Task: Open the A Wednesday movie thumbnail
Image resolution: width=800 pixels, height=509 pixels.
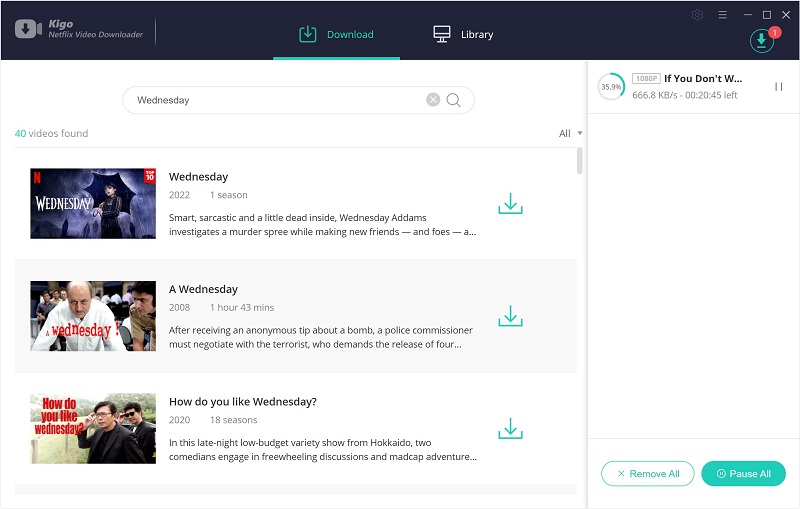Action: [x=93, y=316]
